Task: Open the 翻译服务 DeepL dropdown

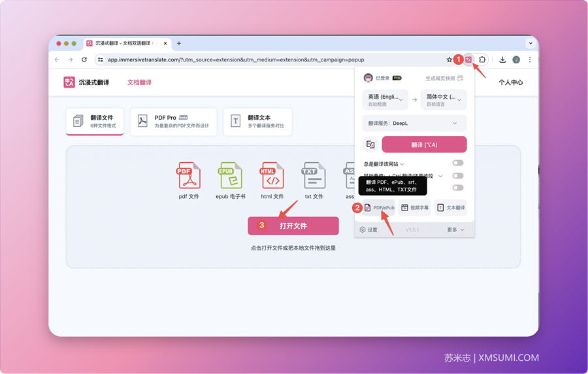Action: click(414, 123)
